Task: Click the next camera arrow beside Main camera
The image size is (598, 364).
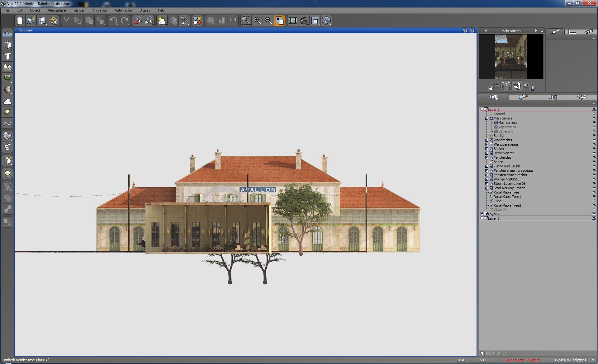Action: click(536, 30)
